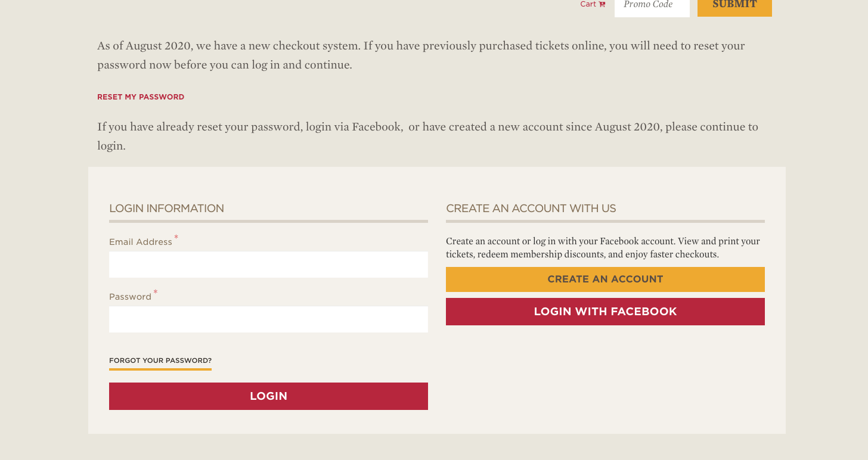Open the Forgot Your Password link
The image size is (868, 460).
coord(160,361)
